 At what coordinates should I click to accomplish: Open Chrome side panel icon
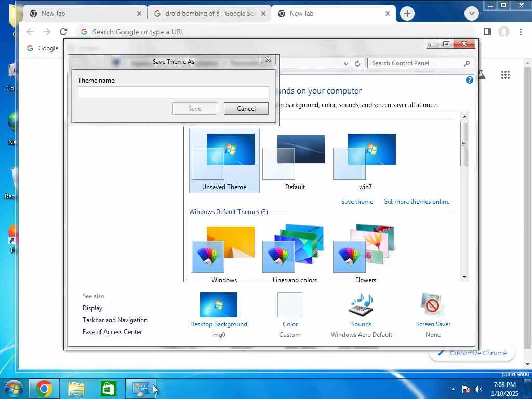(x=487, y=32)
